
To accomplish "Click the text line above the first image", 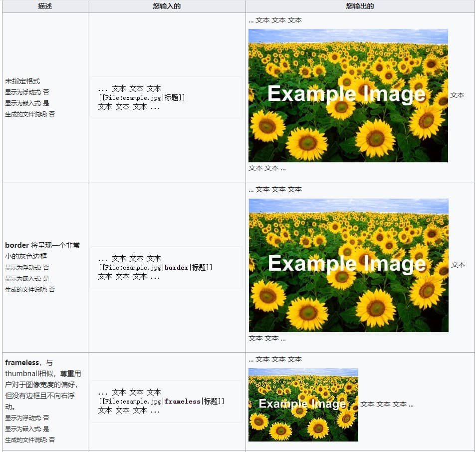I will [275, 20].
